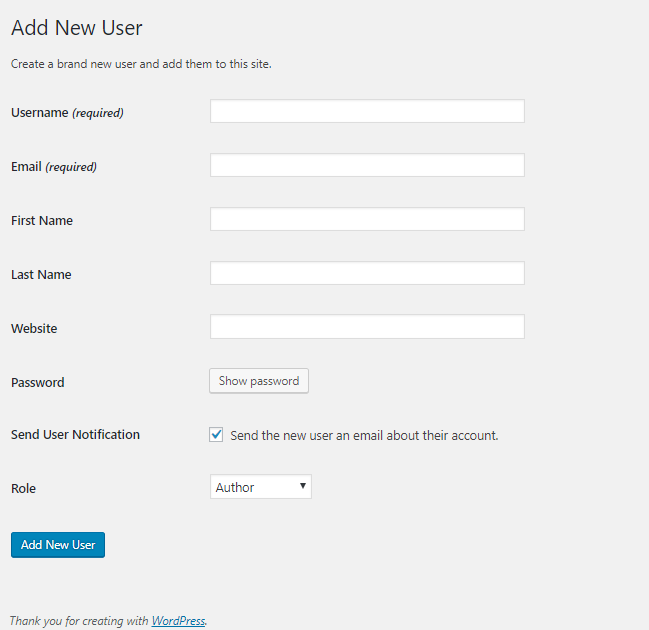Click the Password row label
The height and width of the screenshot is (630, 649).
[x=38, y=382]
